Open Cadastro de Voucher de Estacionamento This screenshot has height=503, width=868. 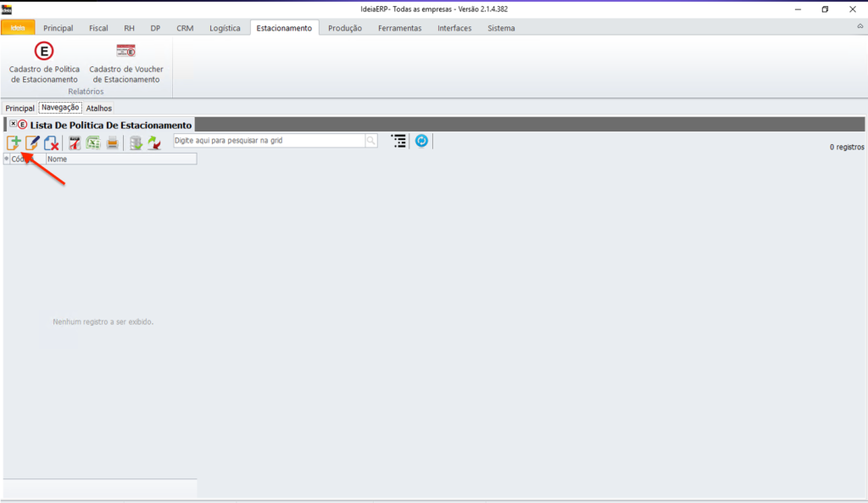click(x=126, y=62)
